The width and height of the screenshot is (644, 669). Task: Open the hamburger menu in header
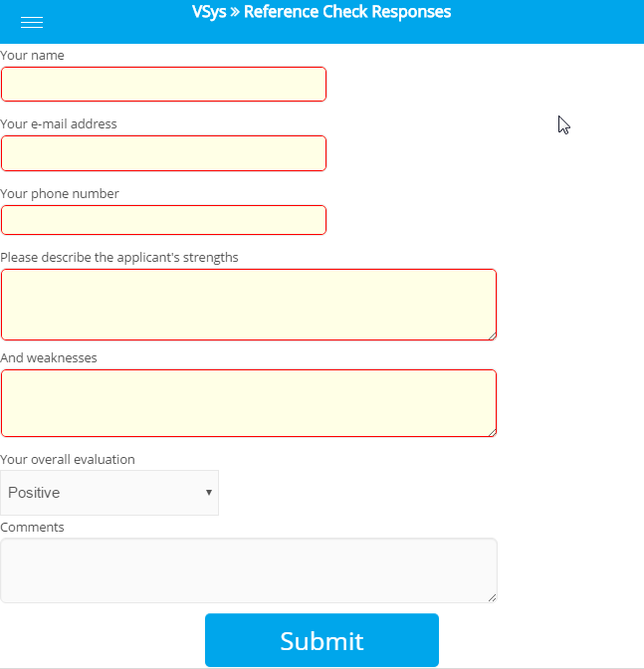click(x=32, y=23)
